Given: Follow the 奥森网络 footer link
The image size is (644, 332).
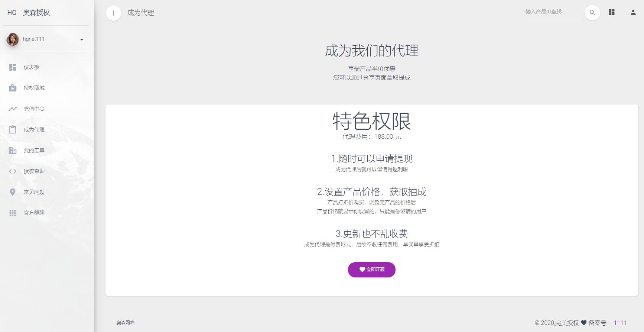Looking at the screenshot, I should pyautogui.click(x=126, y=323).
